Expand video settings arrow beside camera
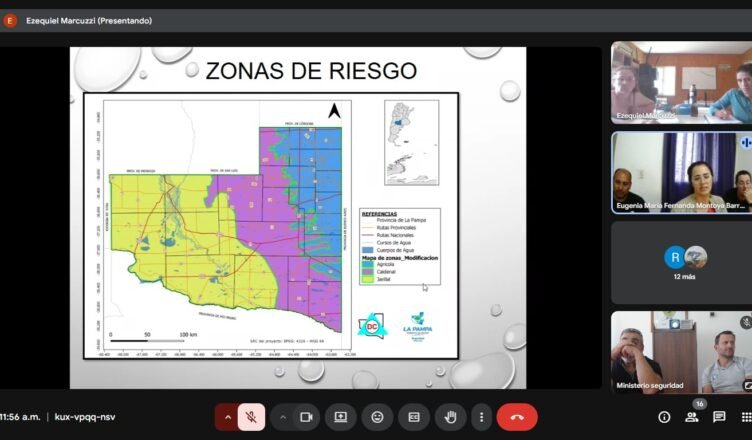This screenshot has height=440, width=752. 282,417
